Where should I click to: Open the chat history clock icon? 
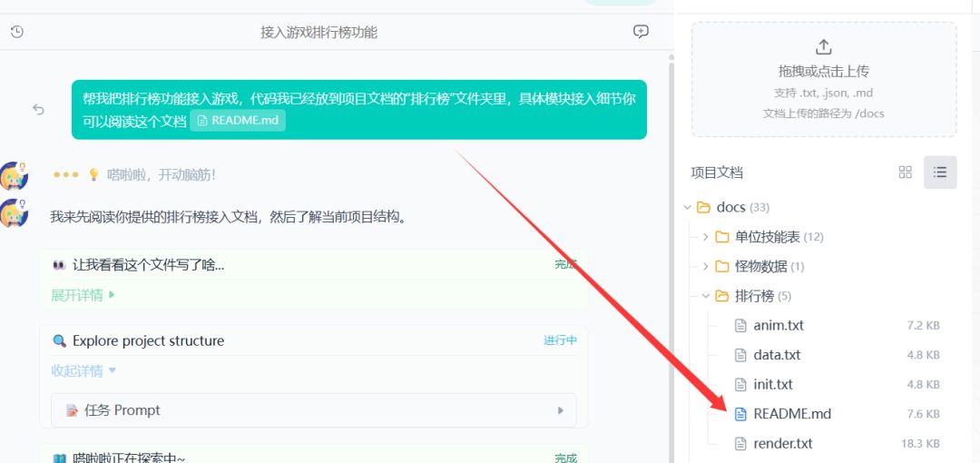17,32
